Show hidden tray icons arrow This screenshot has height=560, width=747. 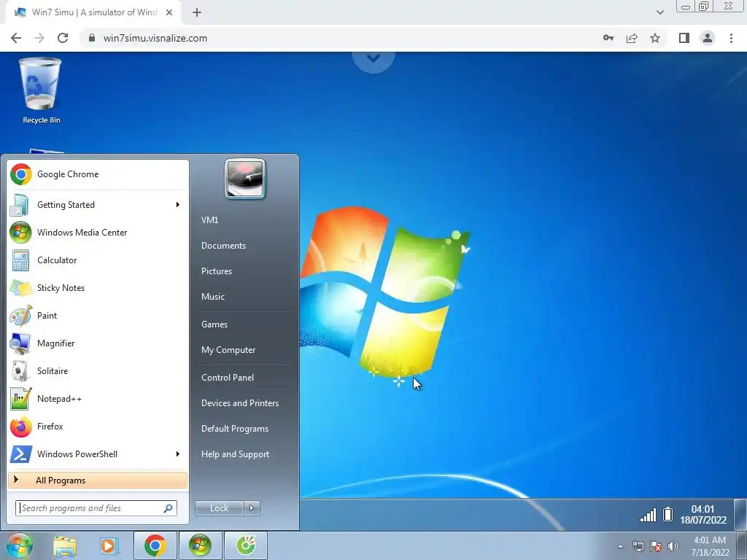click(620, 546)
